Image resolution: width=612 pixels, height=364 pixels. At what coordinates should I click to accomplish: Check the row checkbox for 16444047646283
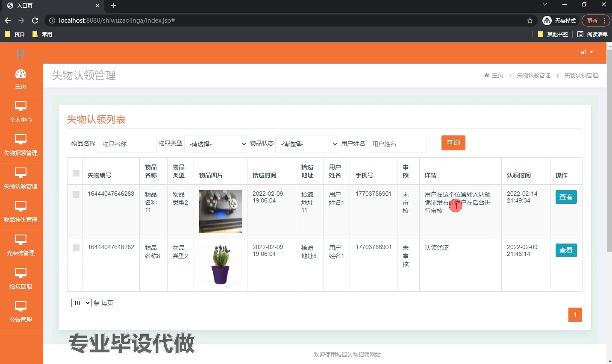coord(76,194)
